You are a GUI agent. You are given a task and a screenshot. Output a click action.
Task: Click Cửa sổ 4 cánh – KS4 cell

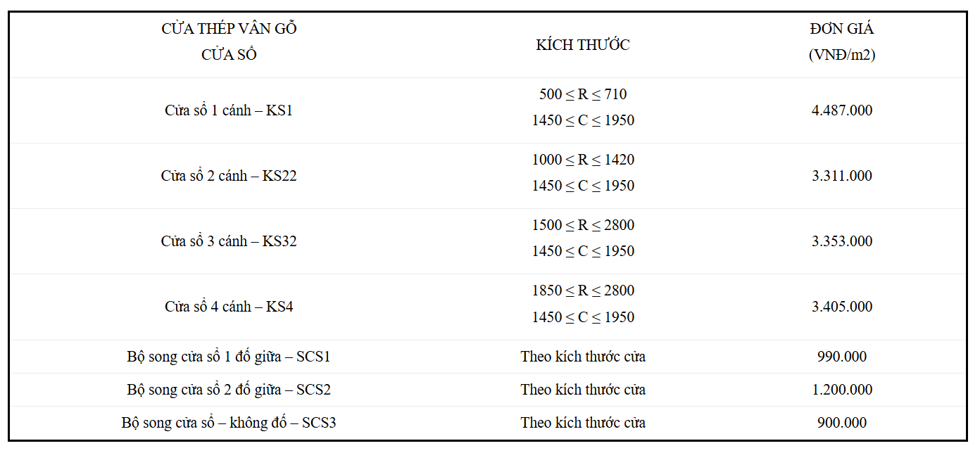(x=229, y=307)
